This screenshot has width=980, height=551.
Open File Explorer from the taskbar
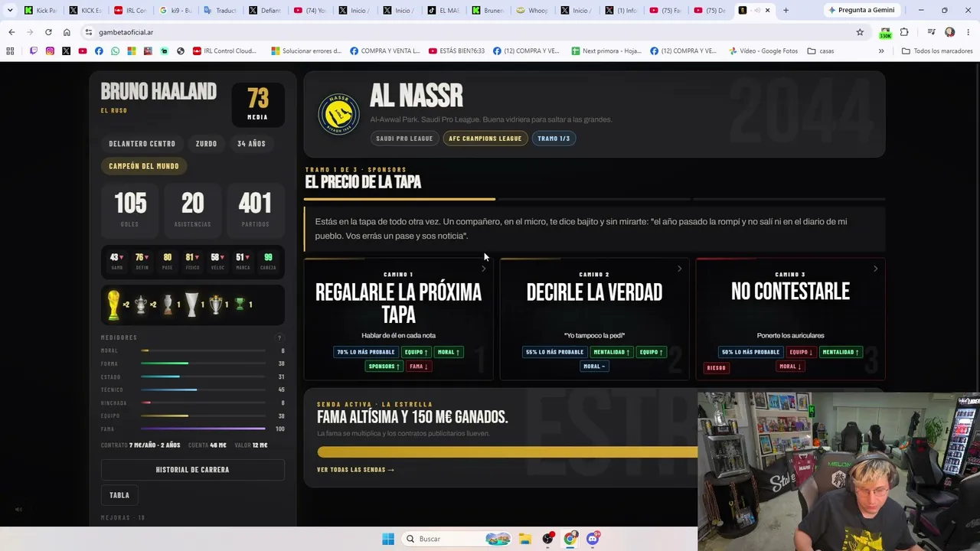(x=524, y=539)
